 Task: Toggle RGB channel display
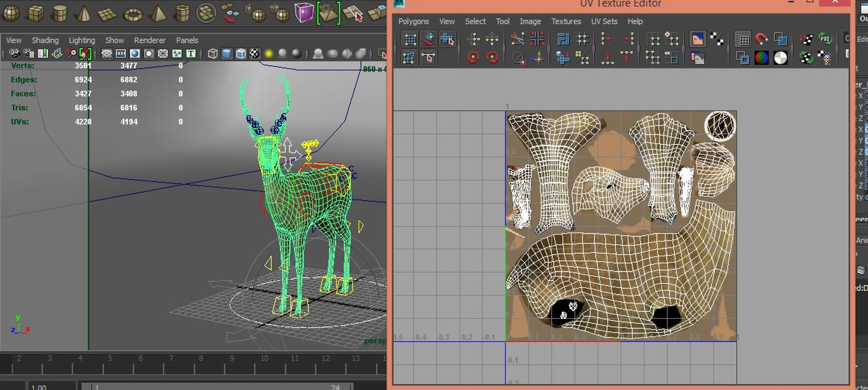pos(761,58)
